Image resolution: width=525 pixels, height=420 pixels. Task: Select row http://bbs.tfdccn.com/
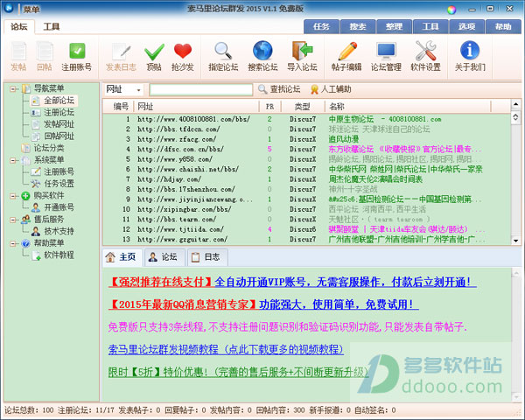click(x=306, y=129)
